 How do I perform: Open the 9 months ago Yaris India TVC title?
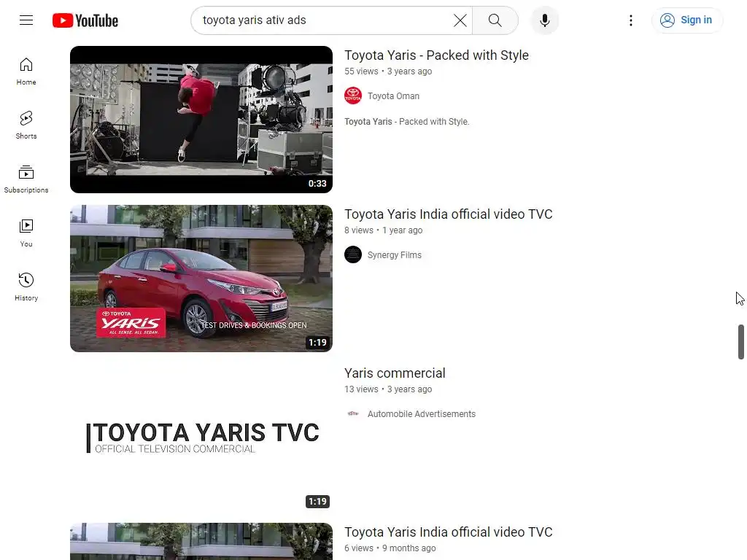(449, 532)
